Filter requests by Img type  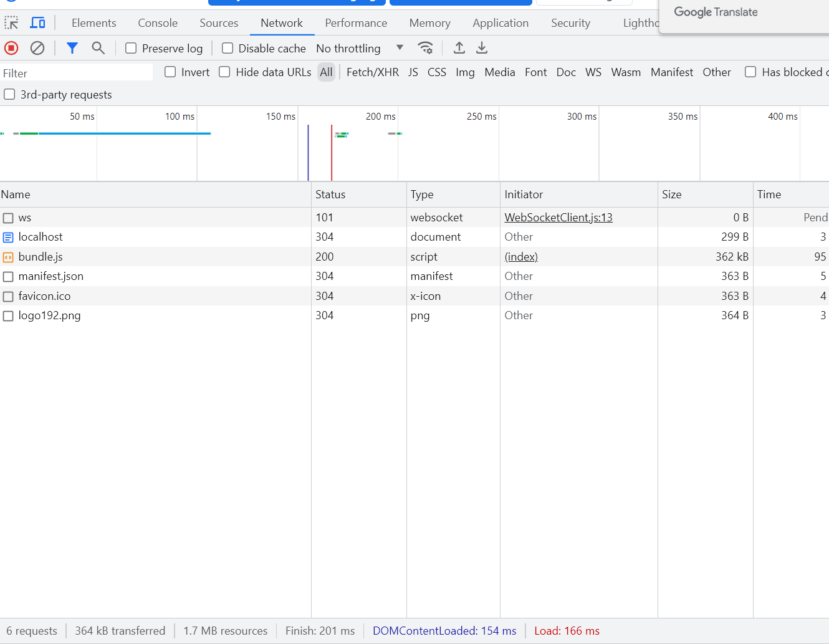[465, 72]
